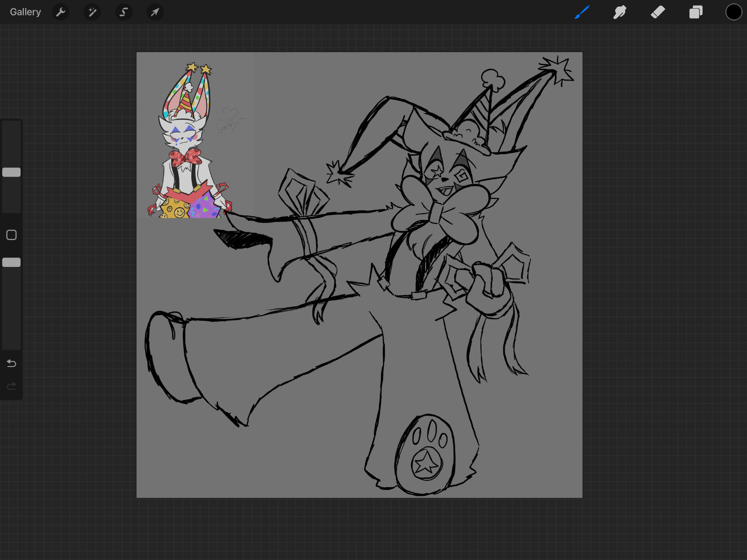
Task: Tap the square modify button in sidebar
Action: click(x=12, y=235)
